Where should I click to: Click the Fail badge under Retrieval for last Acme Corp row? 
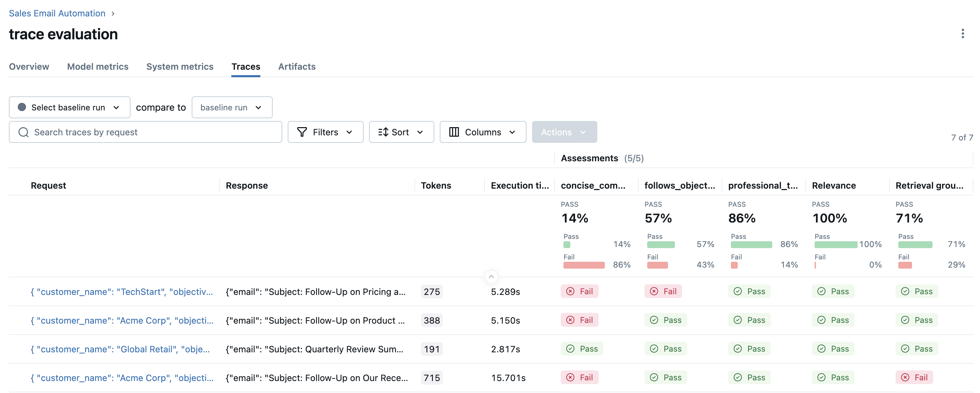pos(915,377)
